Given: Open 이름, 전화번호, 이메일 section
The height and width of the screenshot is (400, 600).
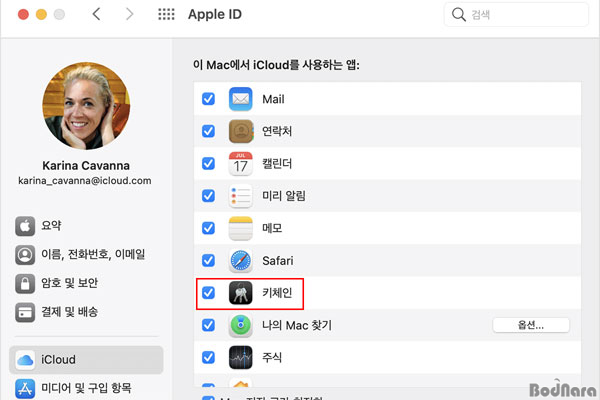Looking at the screenshot, I should tap(86, 254).
